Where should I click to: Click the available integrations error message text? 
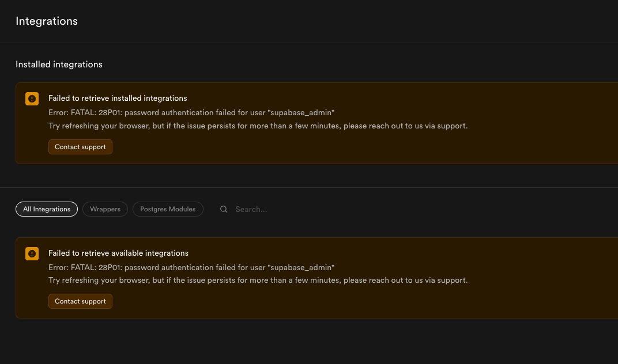coord(191,267)
